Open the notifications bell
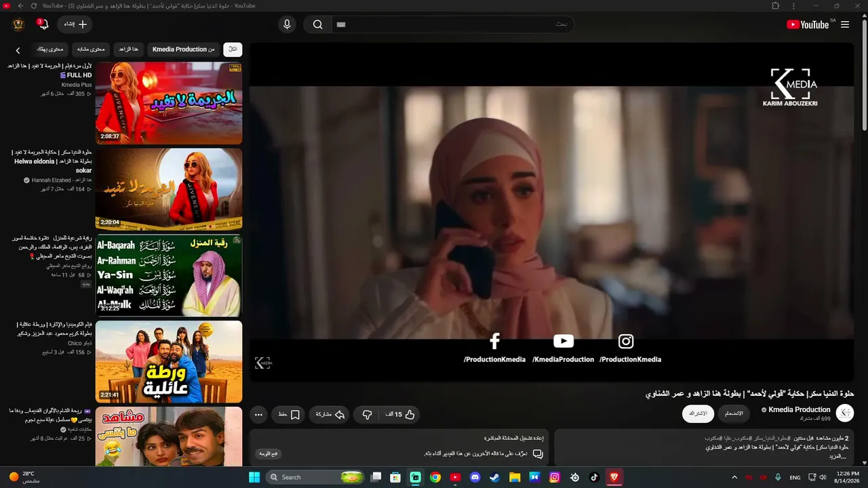Screen dimensions: 868x488 [43, 24]
